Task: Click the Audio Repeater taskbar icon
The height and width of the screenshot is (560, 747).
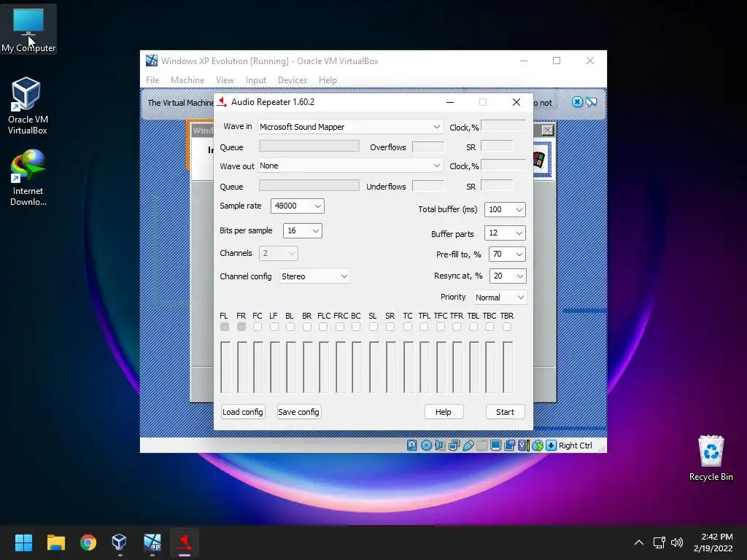Action: [x=185, y=542]
